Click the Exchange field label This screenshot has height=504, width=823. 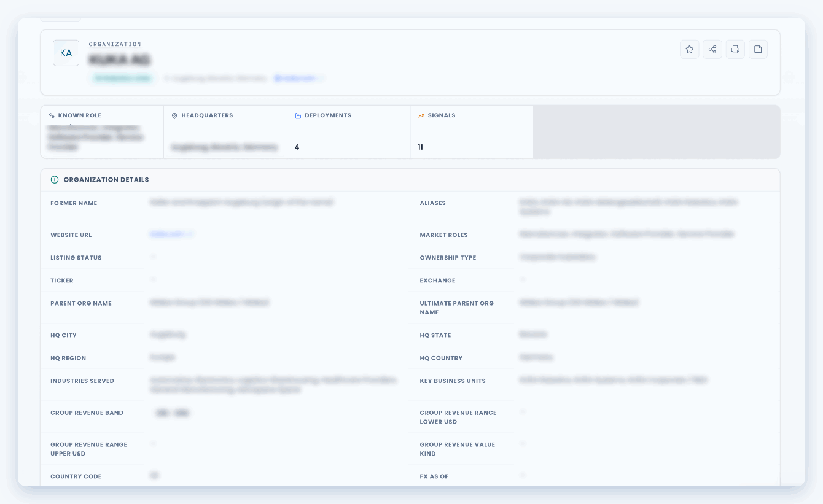click(x=438, y=281)
